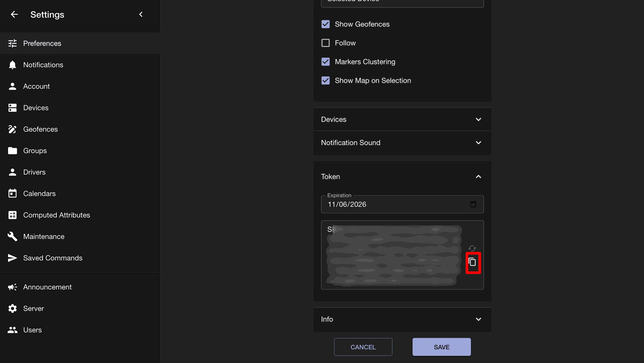
Task: Open Server settings page
Action: 80,308
